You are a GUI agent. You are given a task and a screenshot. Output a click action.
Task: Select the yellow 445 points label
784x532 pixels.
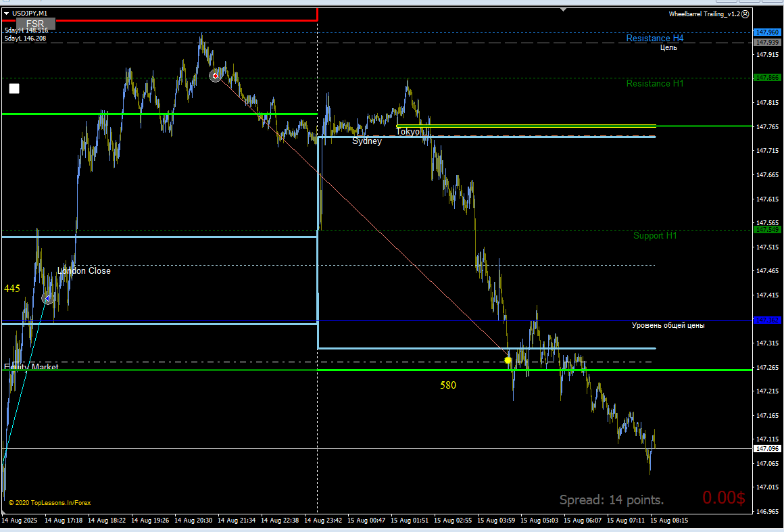click(12, 289)
